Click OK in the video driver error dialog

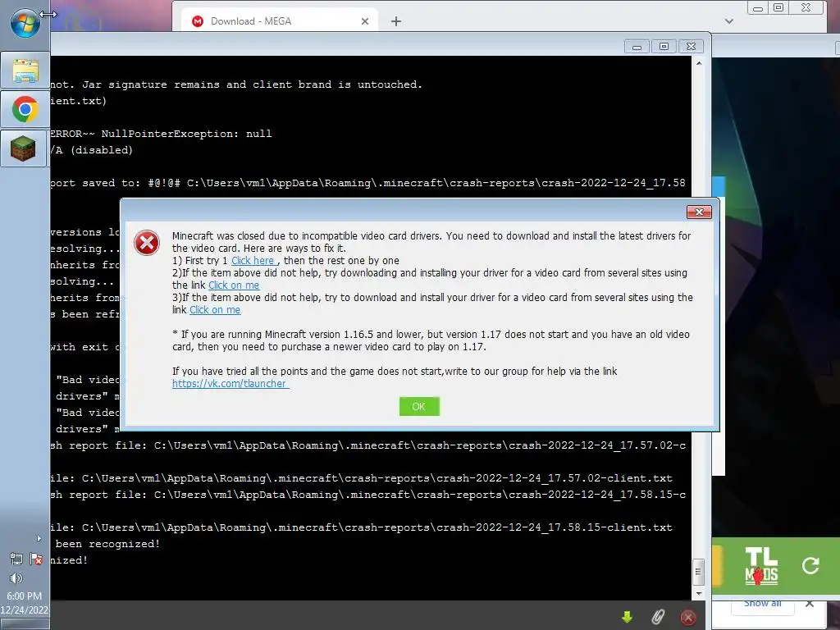[x=419, y=407]
